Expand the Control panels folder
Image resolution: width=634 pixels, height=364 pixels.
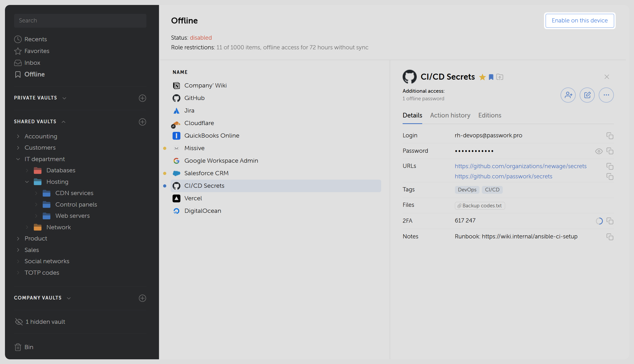pyautogui.click(x=36, y=204)
